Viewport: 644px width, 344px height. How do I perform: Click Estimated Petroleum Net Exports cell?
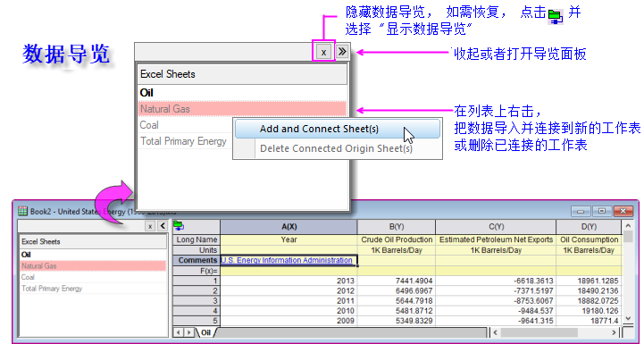496,239
